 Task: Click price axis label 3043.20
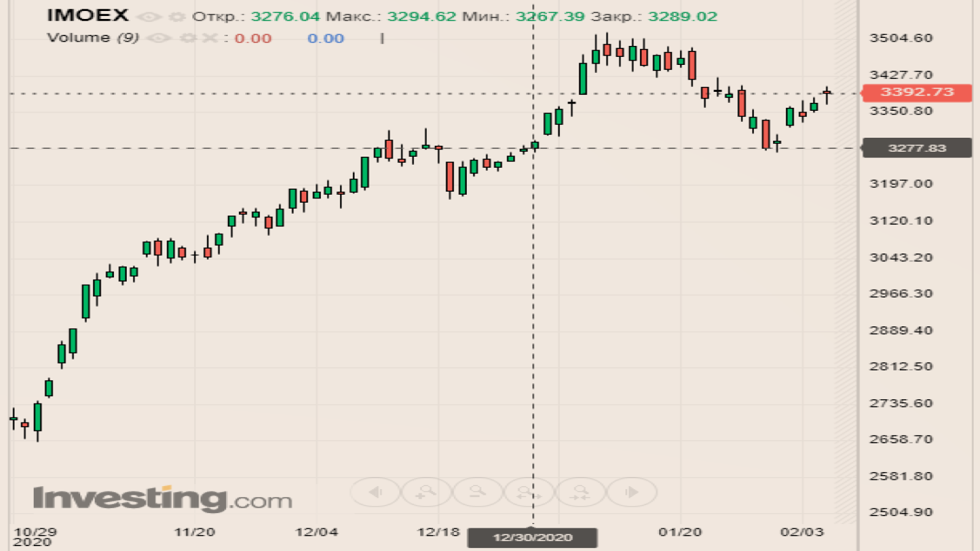coord(901,257)
